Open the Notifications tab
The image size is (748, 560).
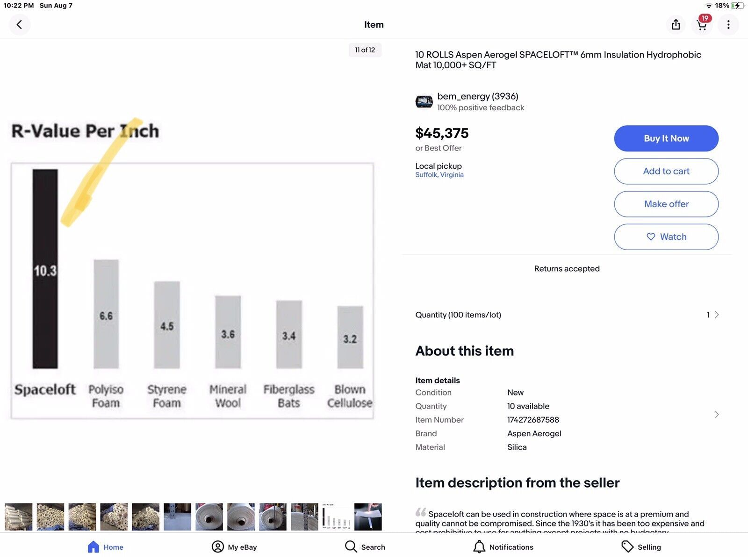pos(503,547)
